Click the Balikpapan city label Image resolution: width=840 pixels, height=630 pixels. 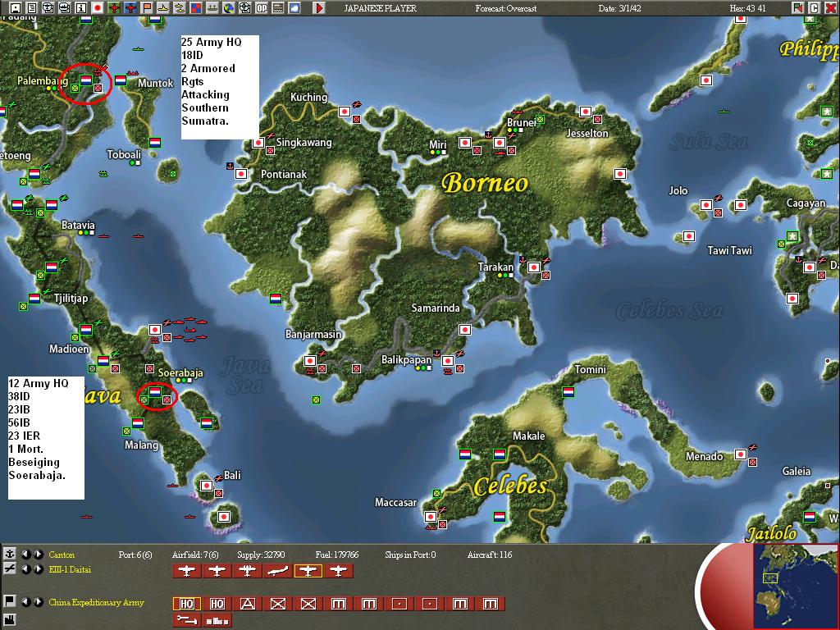pyautogui.click(x=406, y=359)
